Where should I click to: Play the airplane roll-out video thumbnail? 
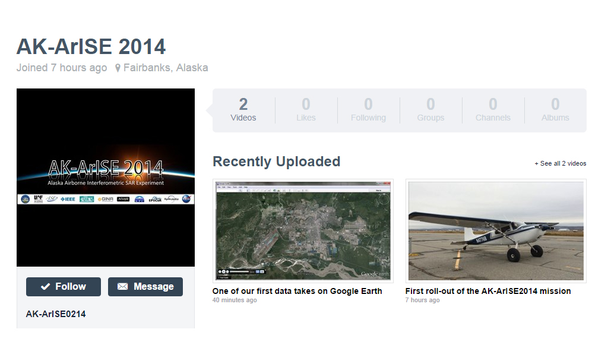coord(496,230)
